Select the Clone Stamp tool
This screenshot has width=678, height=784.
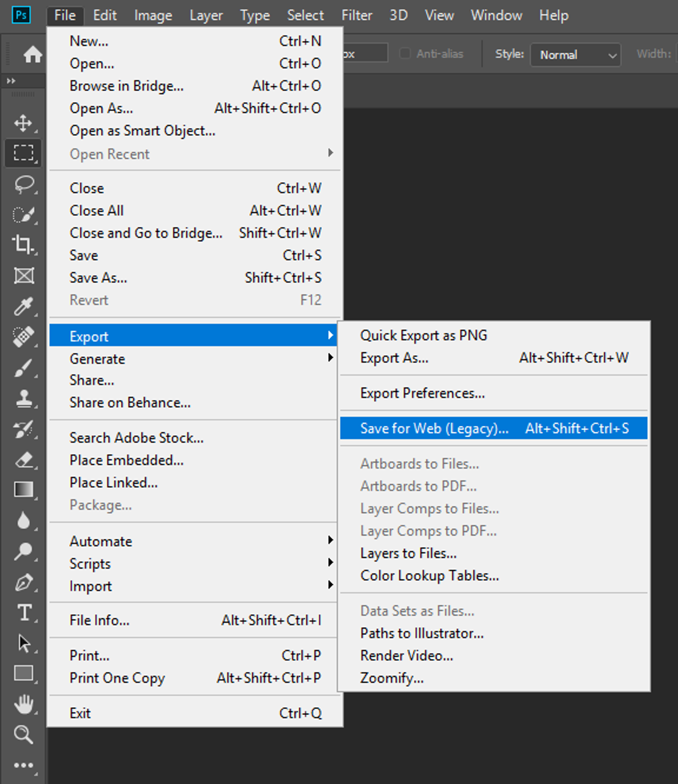coord(24,398)
